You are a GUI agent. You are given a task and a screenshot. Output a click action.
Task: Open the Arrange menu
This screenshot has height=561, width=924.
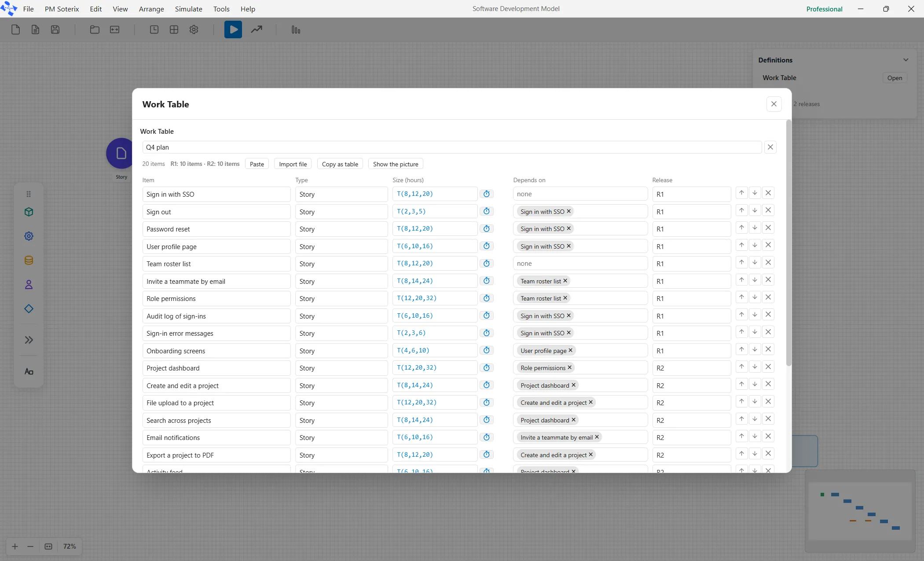pyautogui.click(x=151, y=9)
